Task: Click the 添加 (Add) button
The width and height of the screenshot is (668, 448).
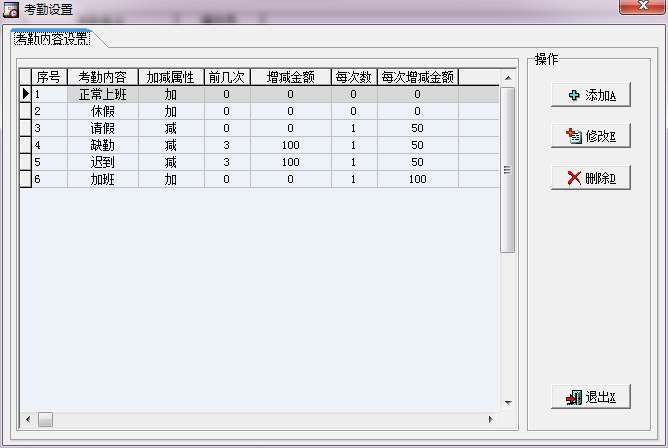Action: [590, 95]
